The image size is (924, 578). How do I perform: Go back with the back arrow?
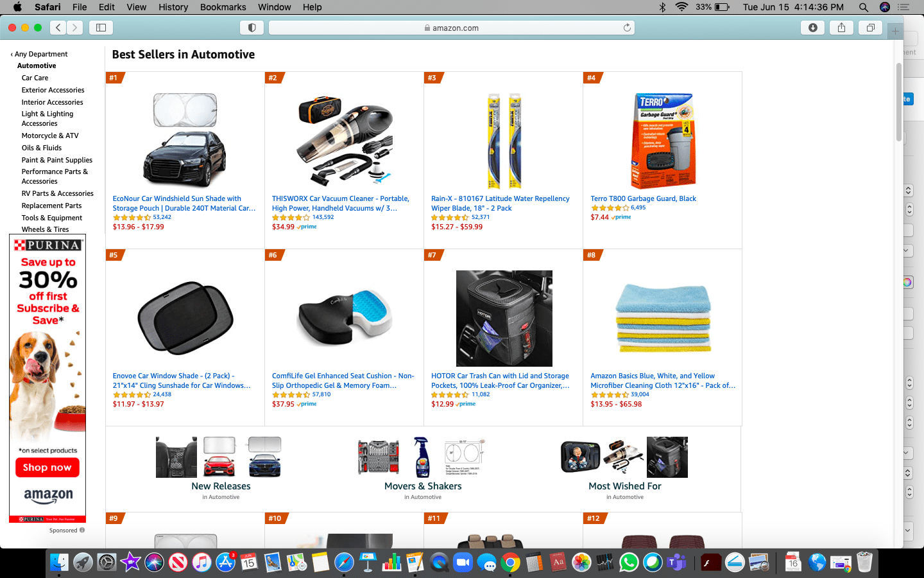pos(58,28)
